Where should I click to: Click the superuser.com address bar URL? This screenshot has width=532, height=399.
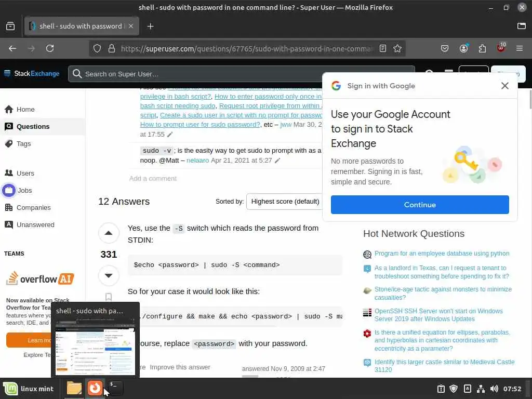coord(247,48)
